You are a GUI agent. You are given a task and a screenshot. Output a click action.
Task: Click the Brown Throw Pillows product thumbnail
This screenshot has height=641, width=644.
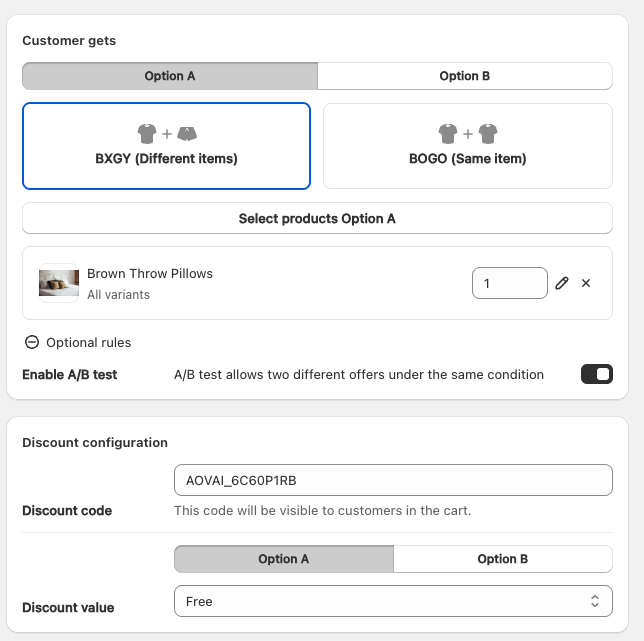(x=59, y=283)
